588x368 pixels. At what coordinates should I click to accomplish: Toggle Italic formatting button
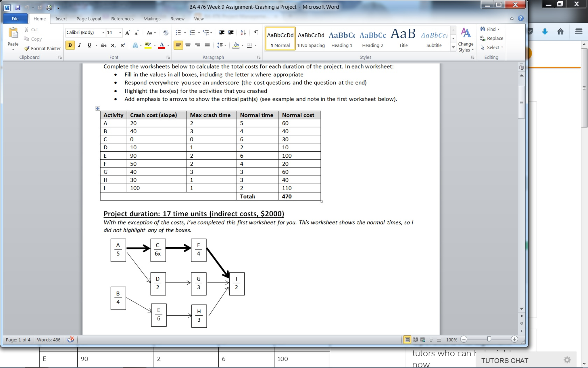tap(80, 45)
